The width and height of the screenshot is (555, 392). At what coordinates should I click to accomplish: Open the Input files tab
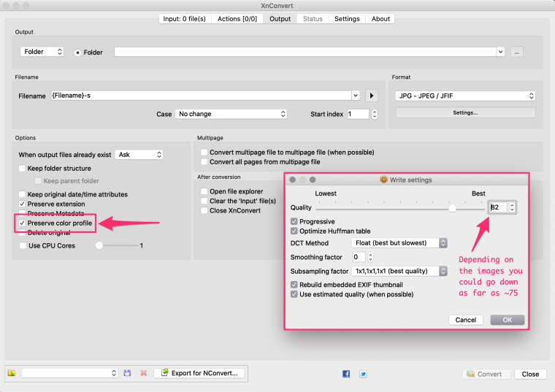(185, 19)
